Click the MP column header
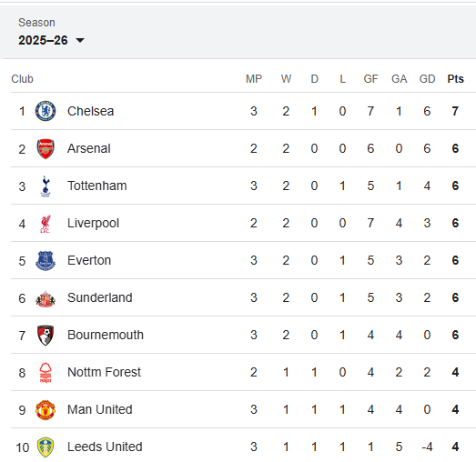This screenshot has height=462, width=476. click(x=254, y=79)
